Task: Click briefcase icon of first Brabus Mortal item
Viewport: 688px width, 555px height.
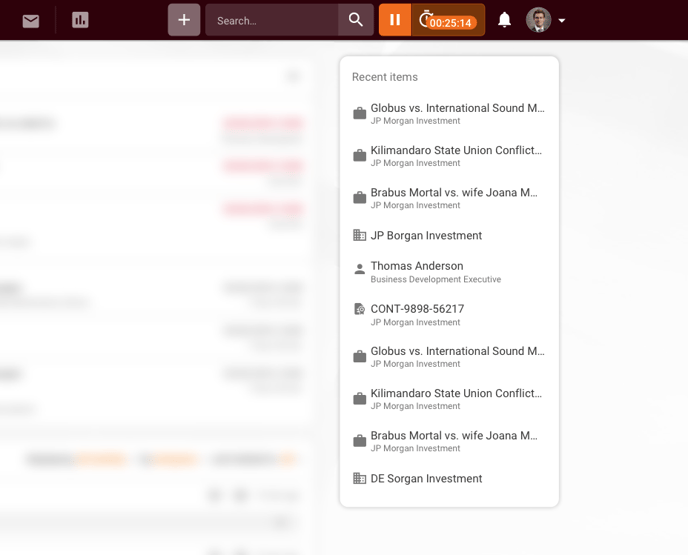Action: (359, 197)
